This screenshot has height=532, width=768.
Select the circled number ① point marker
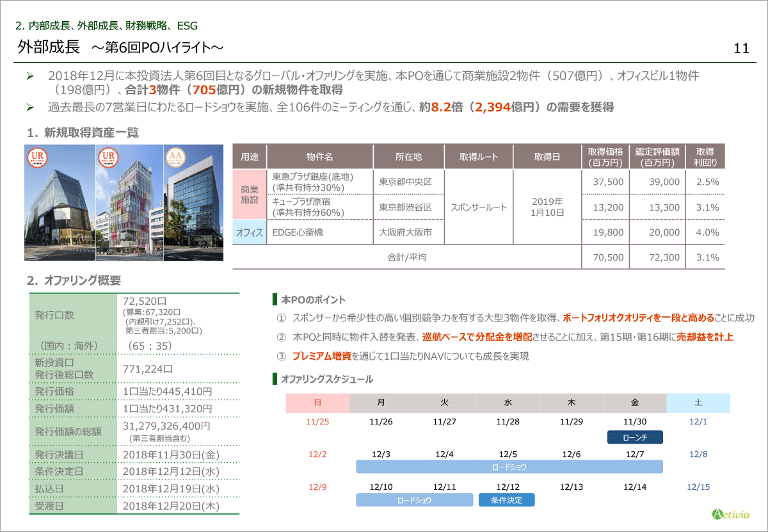[x=280, y=318]
